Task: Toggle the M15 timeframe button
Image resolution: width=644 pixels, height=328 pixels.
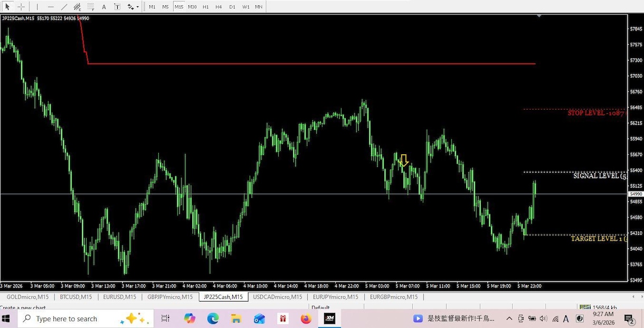Action: (179, 7)
